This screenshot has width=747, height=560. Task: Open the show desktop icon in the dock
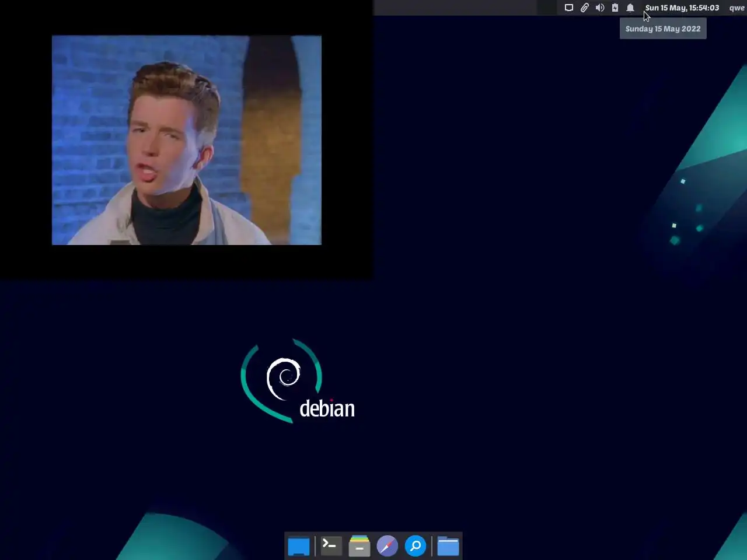[x=299, y=546]
